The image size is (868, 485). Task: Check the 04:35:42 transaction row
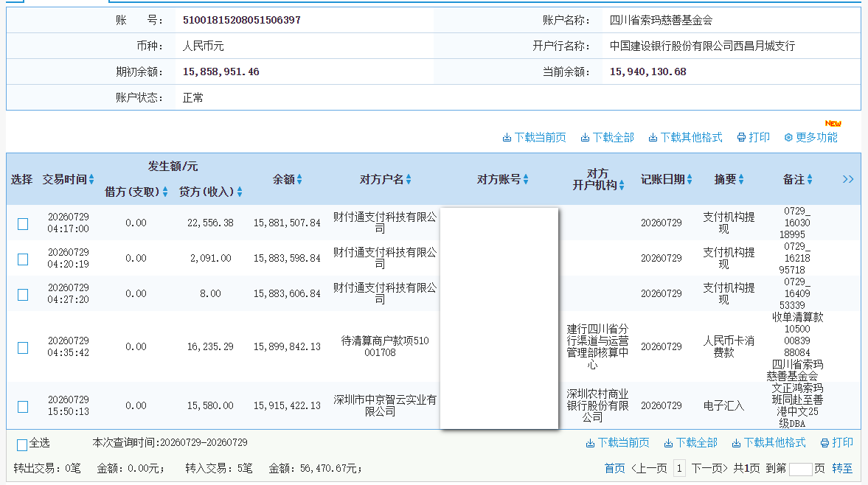pos(23,348)
